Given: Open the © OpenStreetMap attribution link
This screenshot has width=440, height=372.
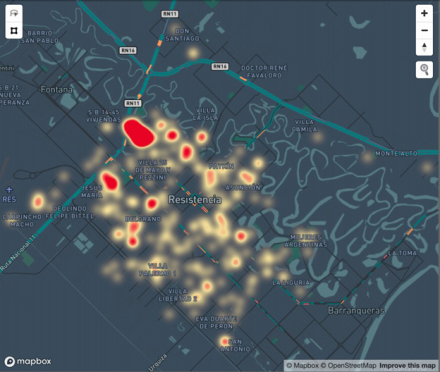Looking at the screenshot, I should tap(348, 366).
